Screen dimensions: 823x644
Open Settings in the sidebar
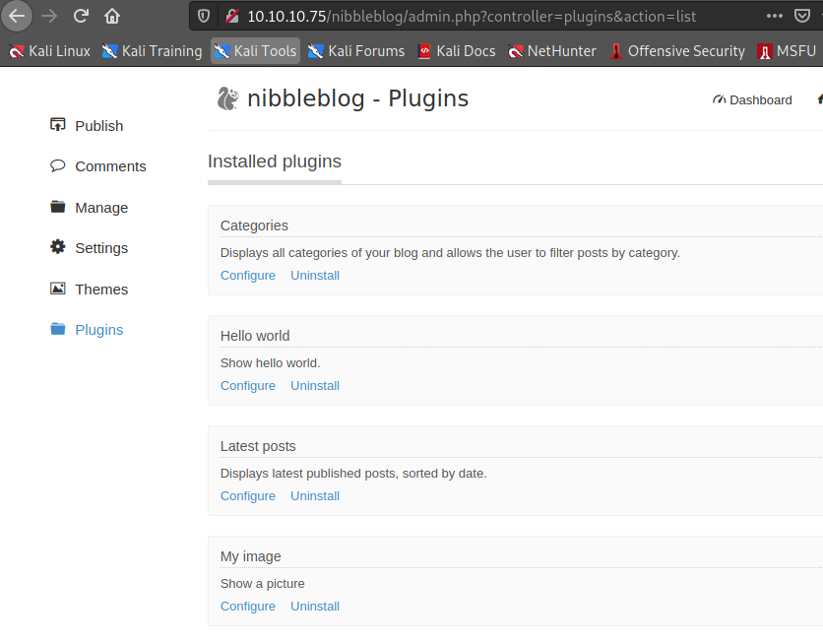tap(101, 248)
